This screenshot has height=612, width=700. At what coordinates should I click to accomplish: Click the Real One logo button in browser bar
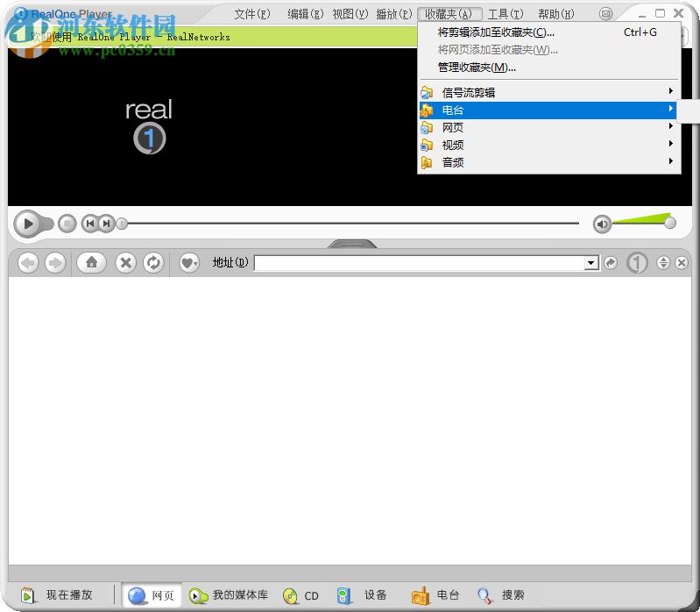click(637, 263)
